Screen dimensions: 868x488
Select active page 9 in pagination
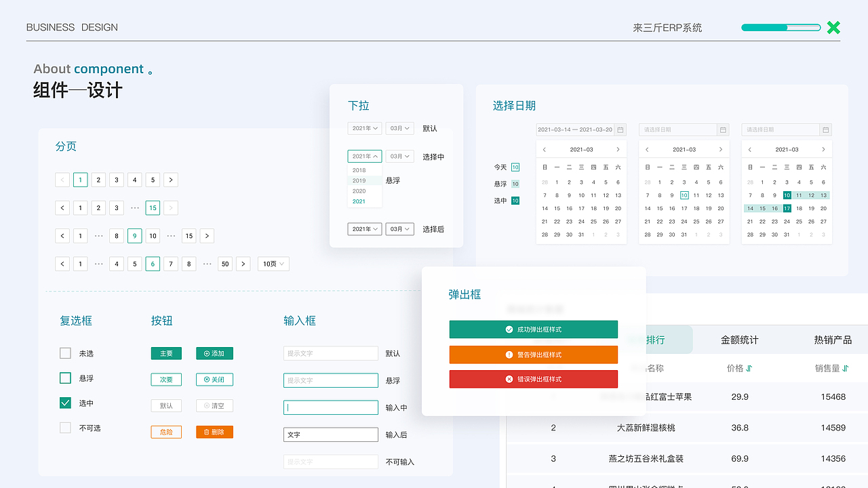(135, 236)
